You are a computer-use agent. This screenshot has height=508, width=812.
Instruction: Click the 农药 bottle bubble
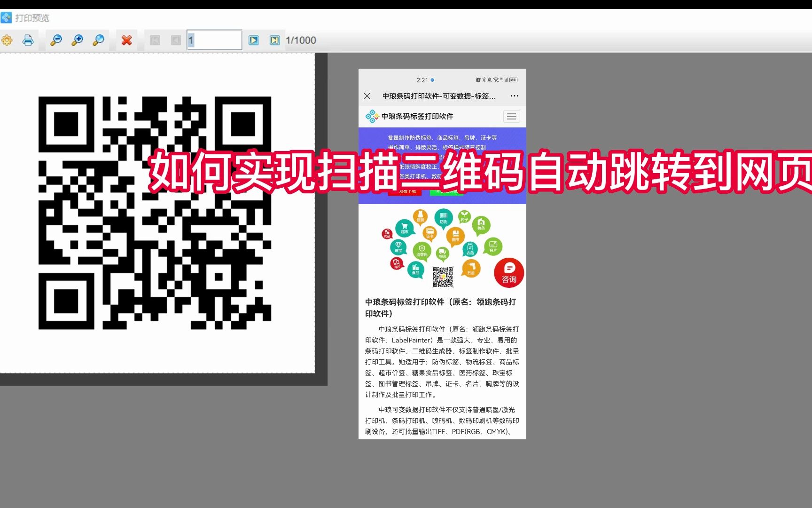coord(470,249)
